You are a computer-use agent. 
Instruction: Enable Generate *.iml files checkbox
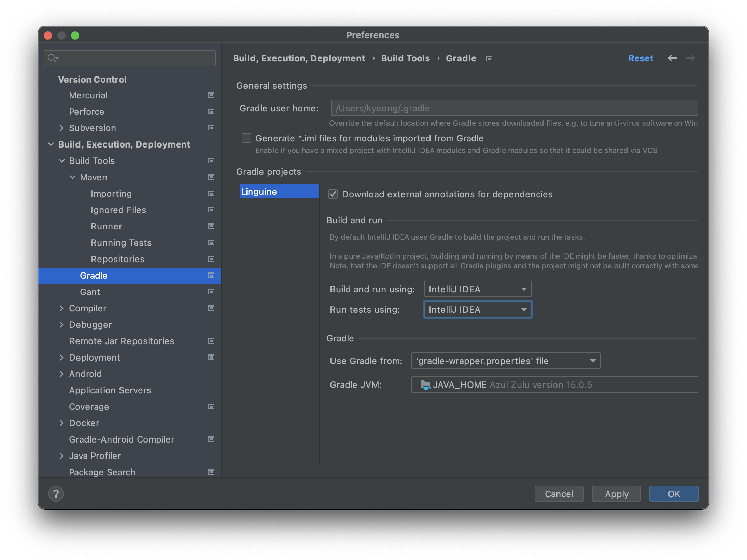click(246, 138)
